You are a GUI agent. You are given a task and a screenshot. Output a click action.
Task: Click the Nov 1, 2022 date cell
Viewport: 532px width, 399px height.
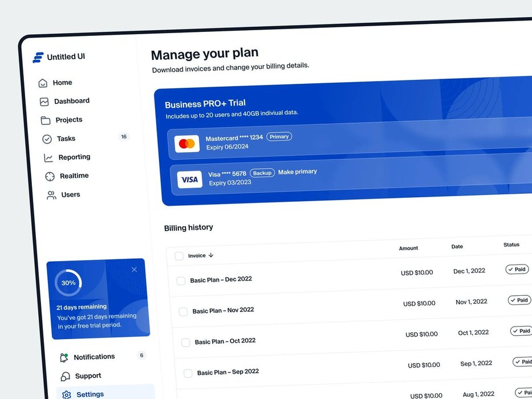[472, 302]
